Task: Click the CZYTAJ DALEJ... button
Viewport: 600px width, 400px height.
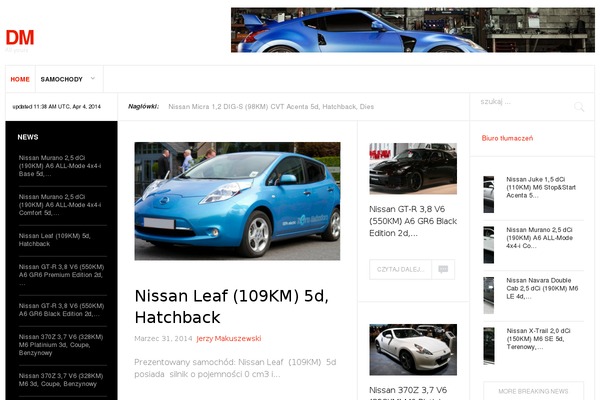Action: point(400,269)
